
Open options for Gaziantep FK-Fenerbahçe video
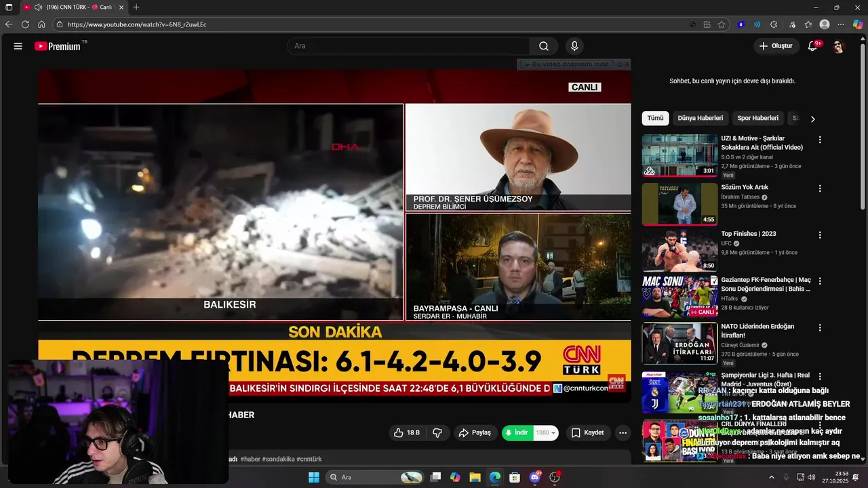pyautogui.click(x=820, y=281)
